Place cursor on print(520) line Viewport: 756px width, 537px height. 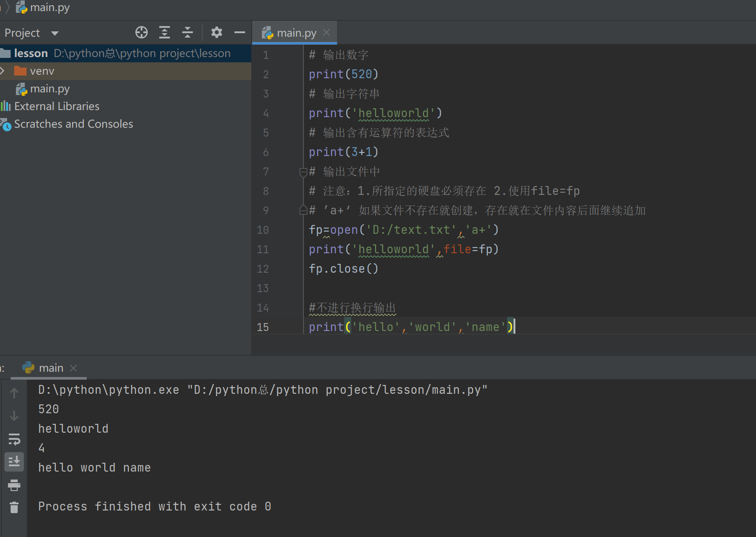[x=344, y=74]
